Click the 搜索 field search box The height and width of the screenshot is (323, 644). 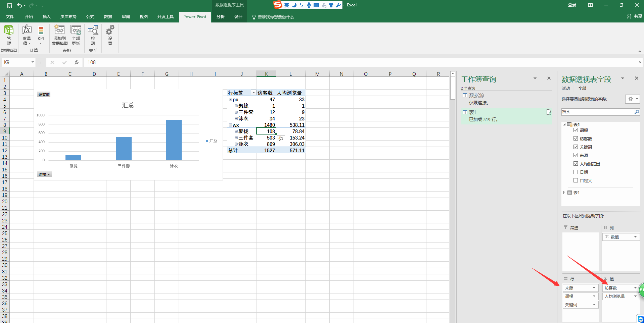point(597,112)
